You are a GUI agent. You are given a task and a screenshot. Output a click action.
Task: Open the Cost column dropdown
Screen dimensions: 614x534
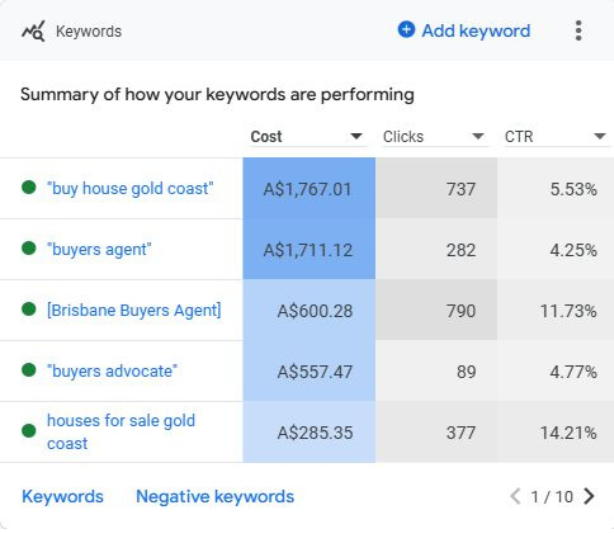[356, 137]
